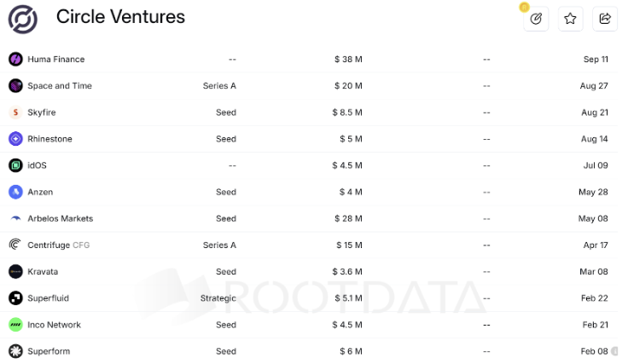
Task: Click the idOS logo icon
Action: 15,165
